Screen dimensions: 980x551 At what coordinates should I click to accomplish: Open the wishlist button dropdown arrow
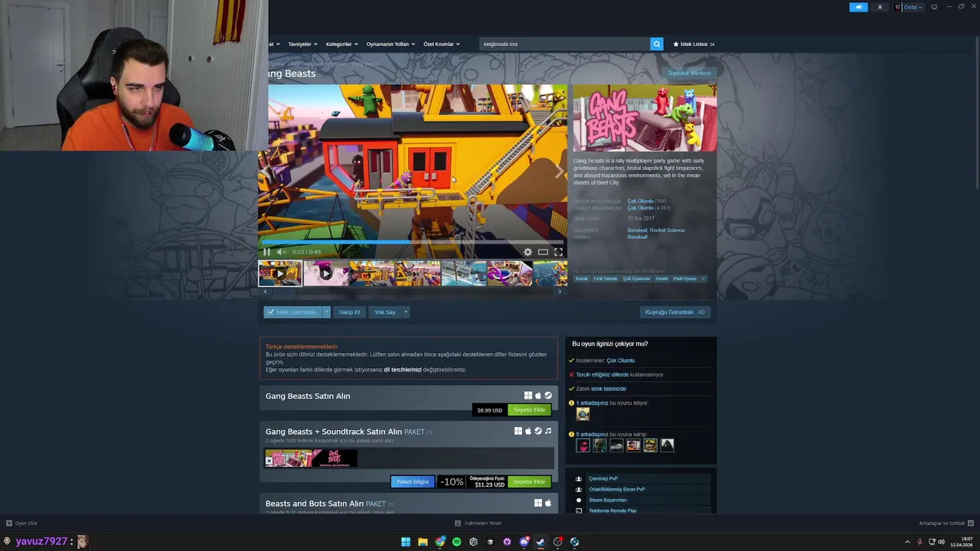pyautogui.click(x=326, y=312)
